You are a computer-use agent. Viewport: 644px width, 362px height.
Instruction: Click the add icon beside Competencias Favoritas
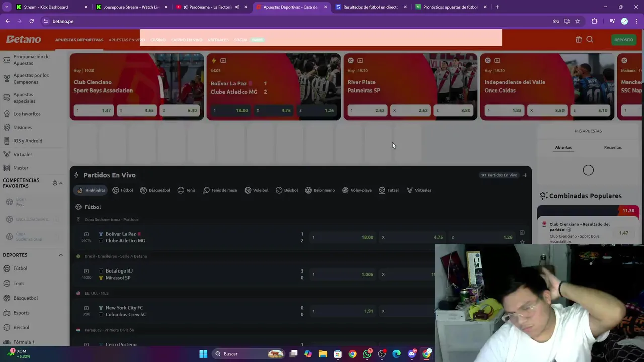(x=55, y=183)
